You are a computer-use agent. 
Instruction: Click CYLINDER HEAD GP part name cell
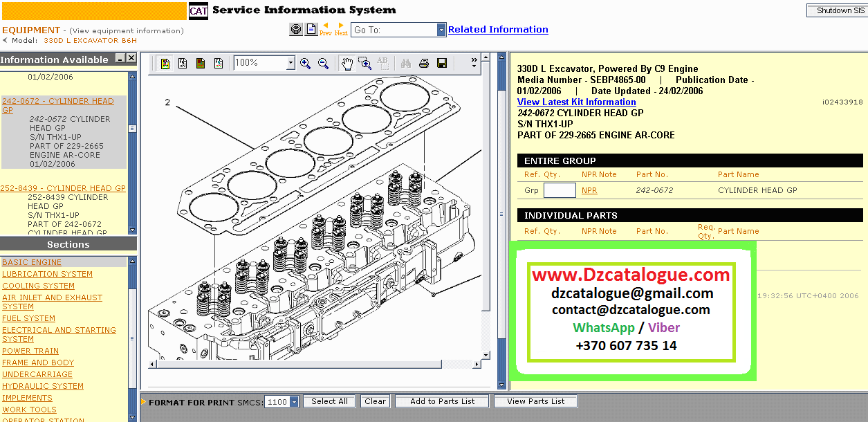tap(757, 190)
